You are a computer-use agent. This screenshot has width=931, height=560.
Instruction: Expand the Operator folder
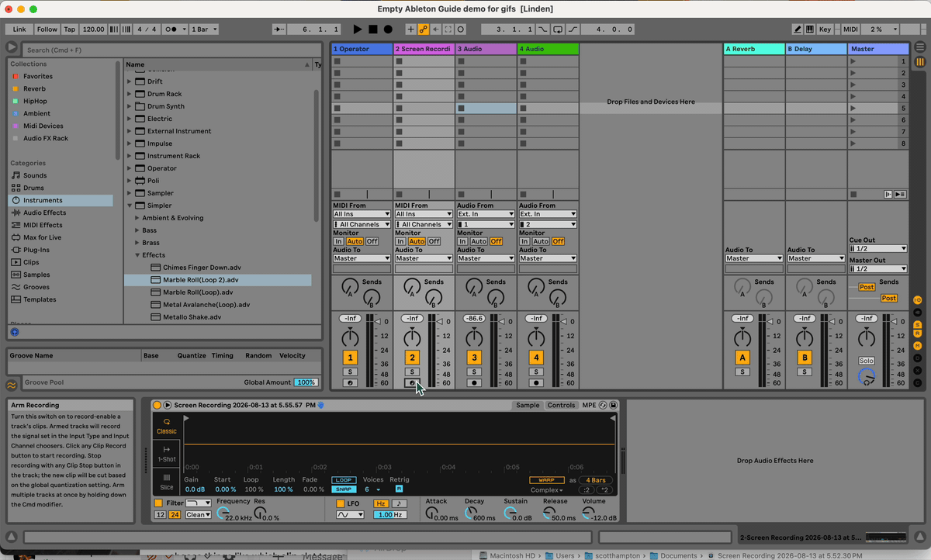(x=130, y=168)
